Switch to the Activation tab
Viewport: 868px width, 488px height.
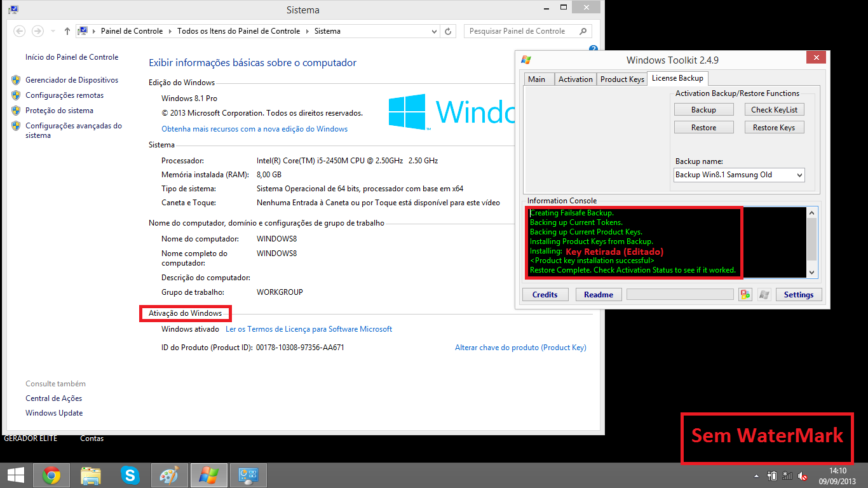(x=575, y=79)
